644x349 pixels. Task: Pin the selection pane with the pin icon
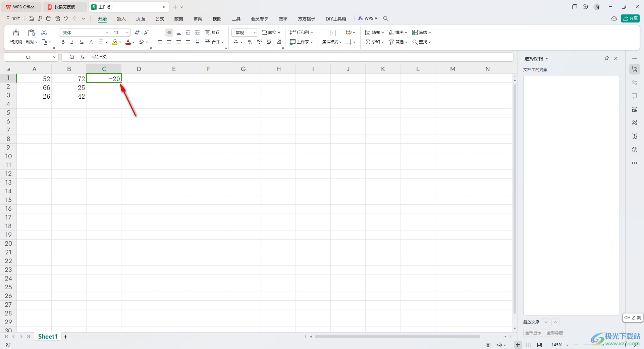(606, 58)
